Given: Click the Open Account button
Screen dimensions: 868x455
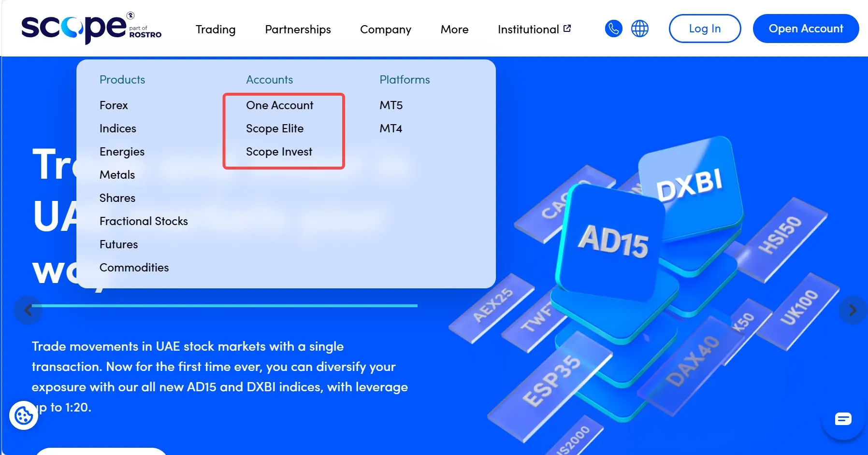Looking at the screenshot, I should tap(806, 28).
